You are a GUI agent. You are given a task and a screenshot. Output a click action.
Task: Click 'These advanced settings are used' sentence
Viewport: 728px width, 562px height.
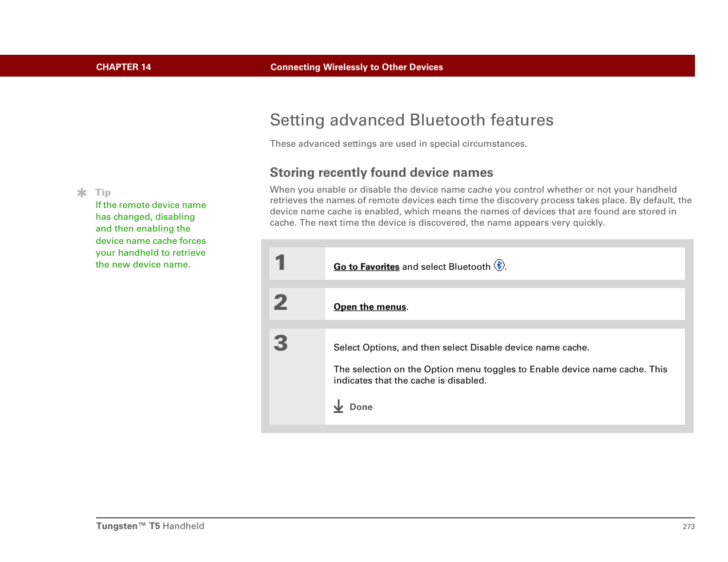point(398,144)
